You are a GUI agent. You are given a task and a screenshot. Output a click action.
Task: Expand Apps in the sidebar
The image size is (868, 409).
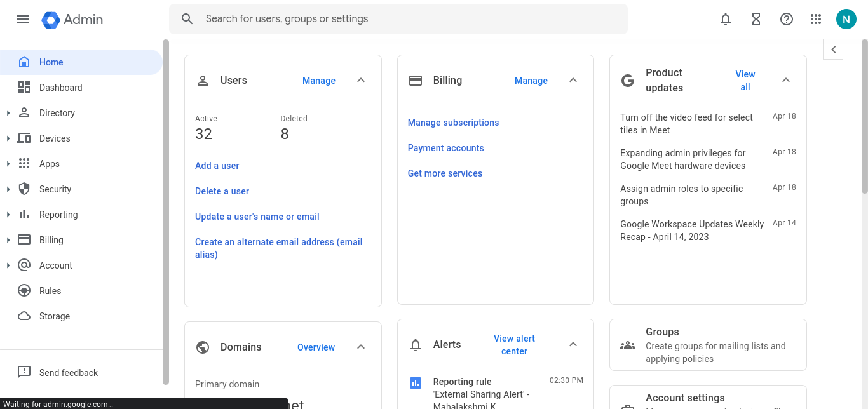[x=8, y=164]
